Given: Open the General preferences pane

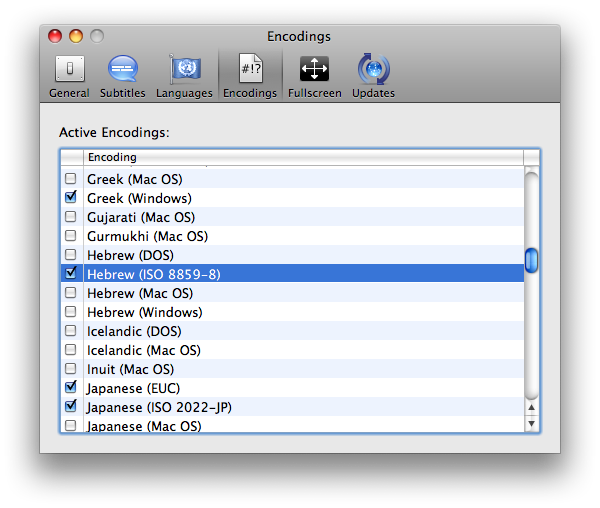Looking at the screenshot, I should click(x=69, y=76).
